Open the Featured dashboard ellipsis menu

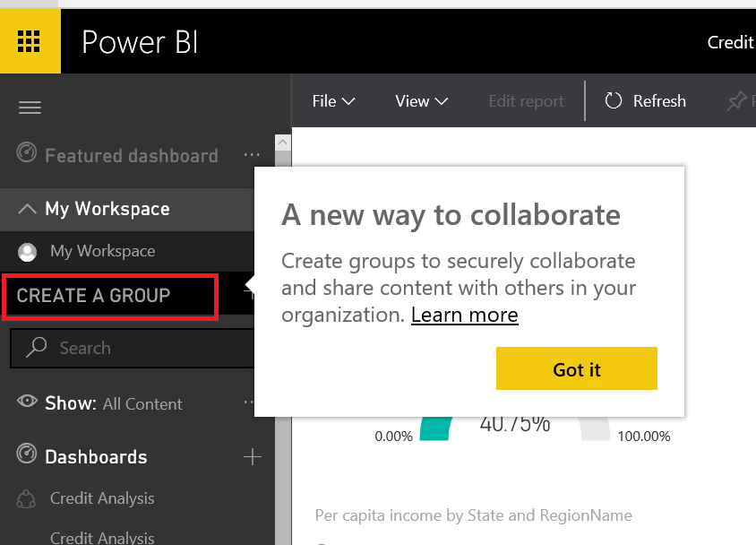(x=252, y=154)
